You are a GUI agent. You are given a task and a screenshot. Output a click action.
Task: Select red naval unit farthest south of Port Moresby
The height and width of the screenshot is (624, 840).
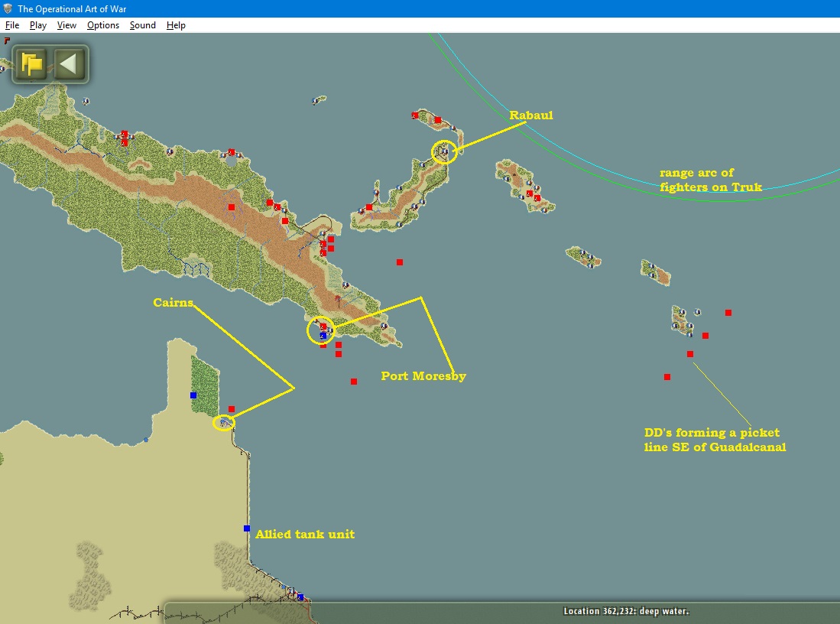pos(354,382)
